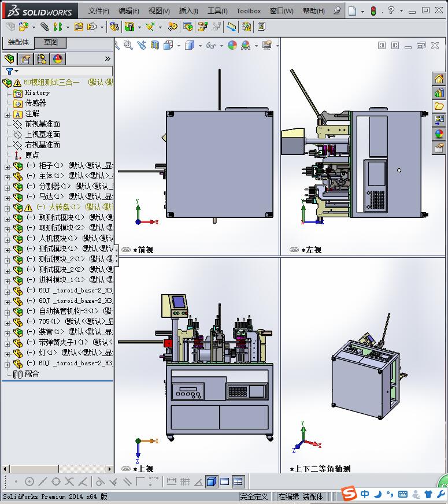Select the History item in the tree
The width and height of the screenshot is (448, 504).
(37, 93)
